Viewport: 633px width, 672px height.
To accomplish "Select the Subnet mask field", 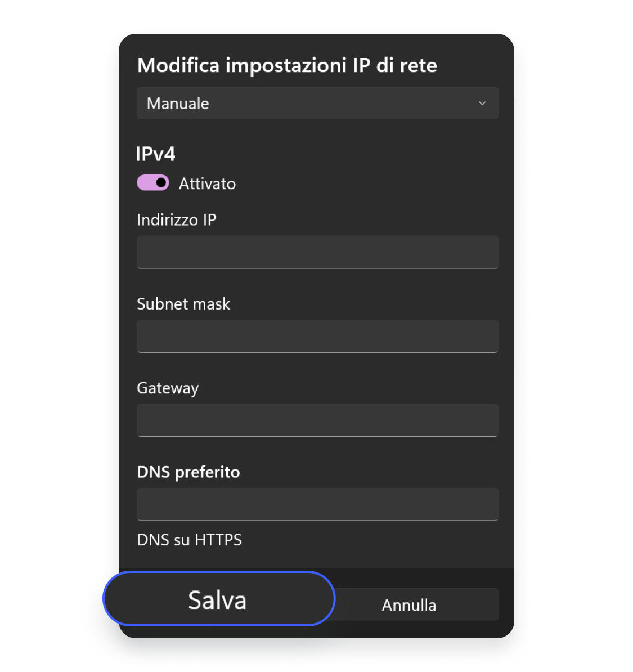I will point(317,336).
